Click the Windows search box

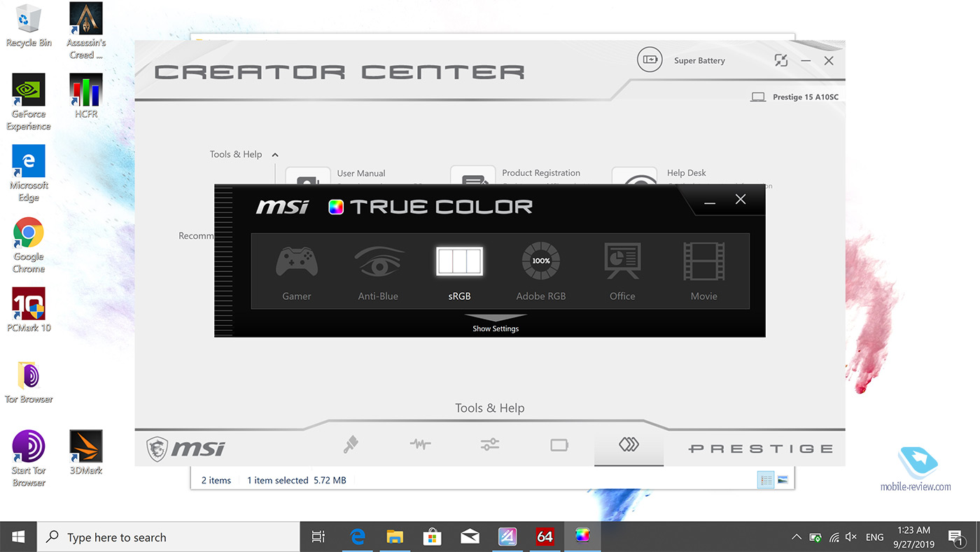pyautogui.click(x=168, y=537)
